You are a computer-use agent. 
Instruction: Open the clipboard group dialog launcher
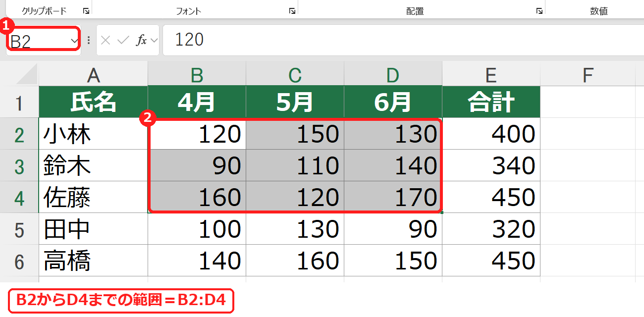(86, 10)
